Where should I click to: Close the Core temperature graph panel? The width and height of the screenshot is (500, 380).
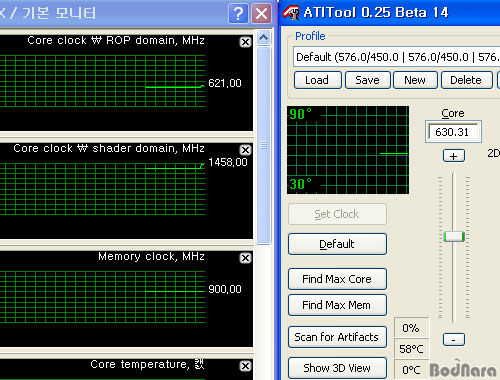click(245, 366)
